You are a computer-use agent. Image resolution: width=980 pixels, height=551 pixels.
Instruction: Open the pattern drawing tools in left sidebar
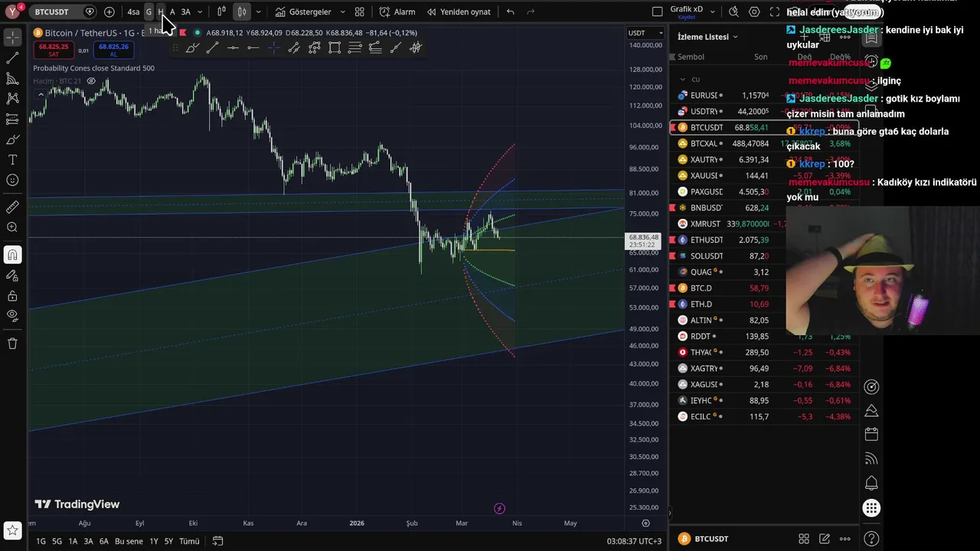[12, 99]
